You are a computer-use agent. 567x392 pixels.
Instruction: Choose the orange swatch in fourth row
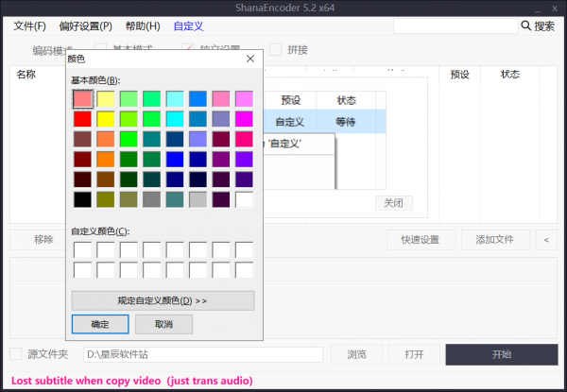coord(106,160)
